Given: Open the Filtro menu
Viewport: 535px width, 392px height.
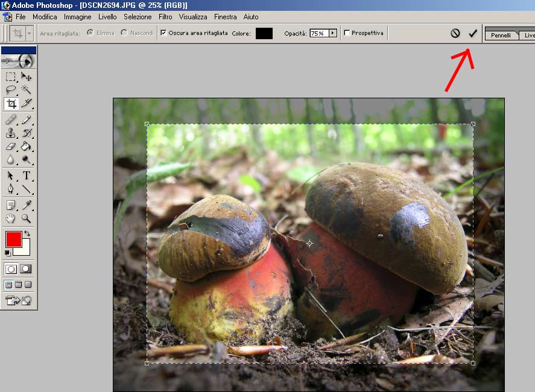Looking at the screenshot, I should click(x=165, y=17).
